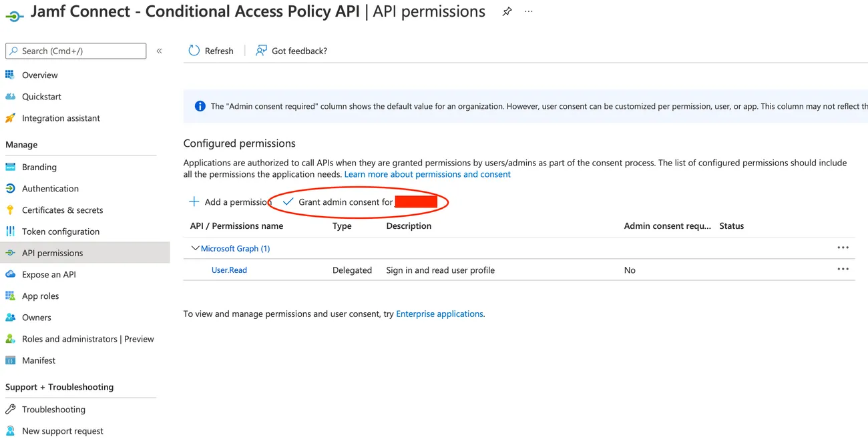Click the Integration assistant rocket icon
Image resolution: width=868 pixels, height=441 pixels.
click(10, 118)
